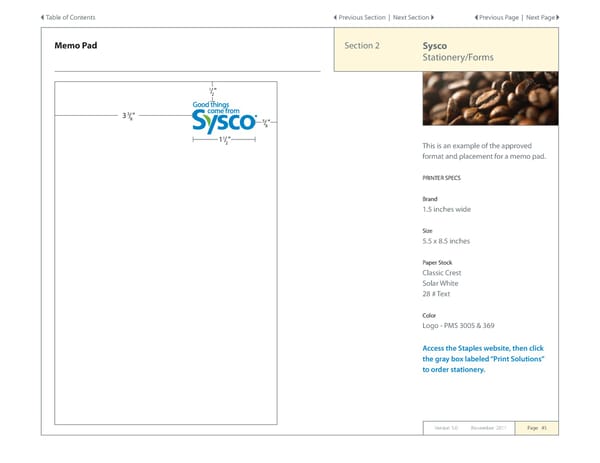Click the coffee beans photo

coord(490,104)
